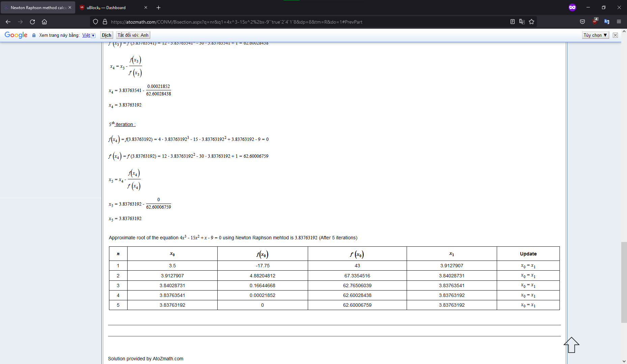Toggle tracking protection via shield icon
This screenshot has height=364, width=627.
click(x=96, y=22)
